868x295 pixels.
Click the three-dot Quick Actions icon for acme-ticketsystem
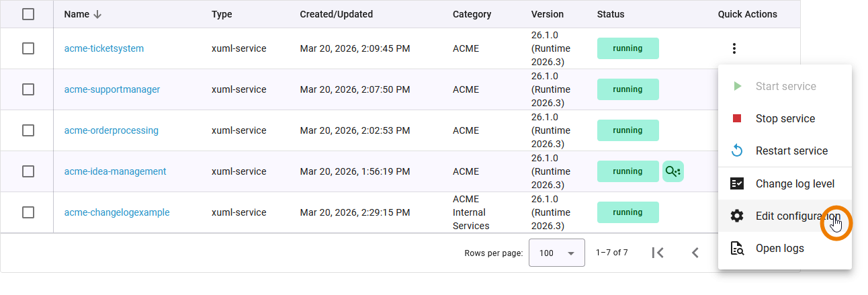pyautogui.click(x=734, y=48)
